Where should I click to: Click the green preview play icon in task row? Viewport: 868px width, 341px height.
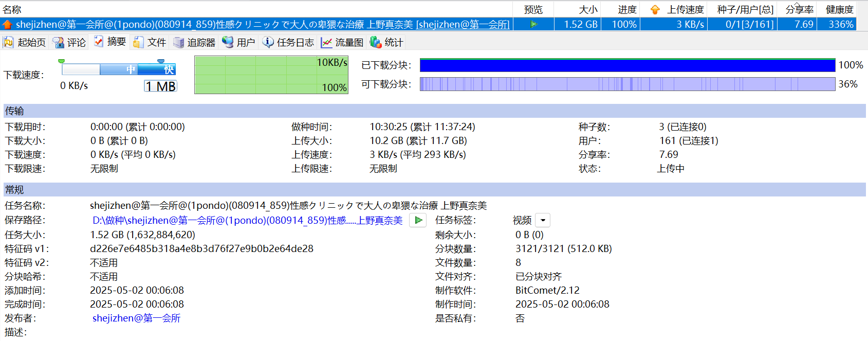point(533,24)
